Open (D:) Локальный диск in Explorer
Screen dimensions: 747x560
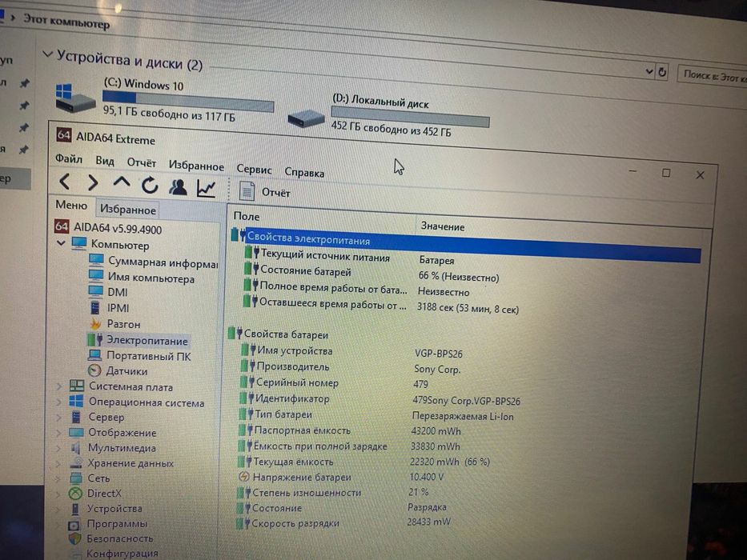388,114
